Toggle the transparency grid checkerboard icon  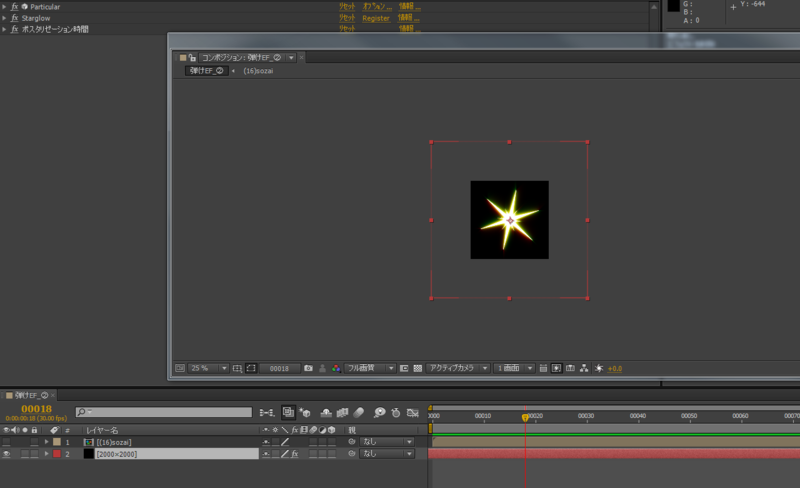(x=417, y=368)
